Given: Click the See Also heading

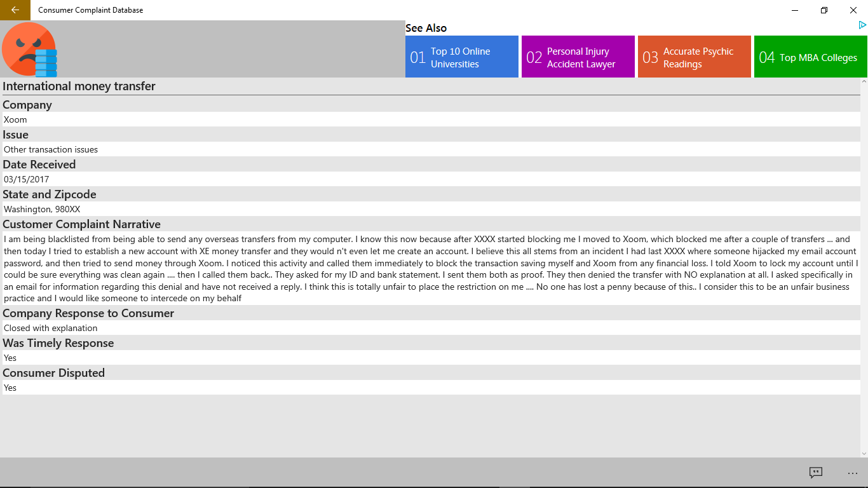Looking at the screenshot, I should (x=426, y=28).
